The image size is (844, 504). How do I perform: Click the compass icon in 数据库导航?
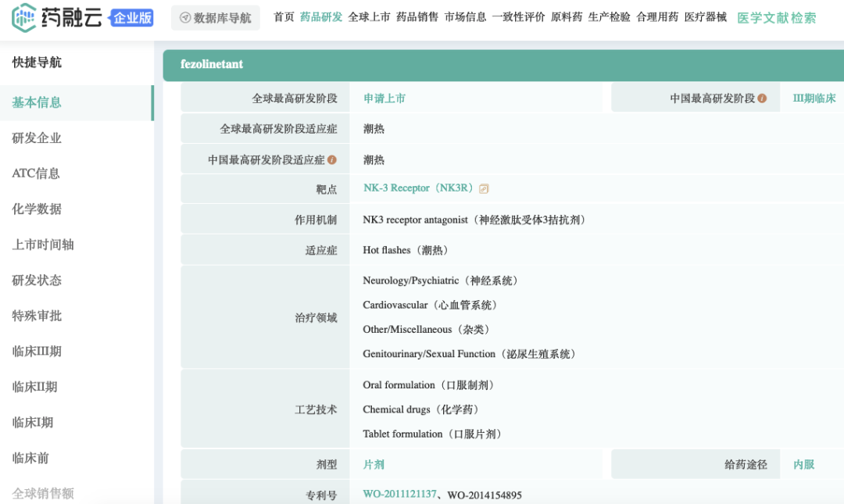pos(185,18)
